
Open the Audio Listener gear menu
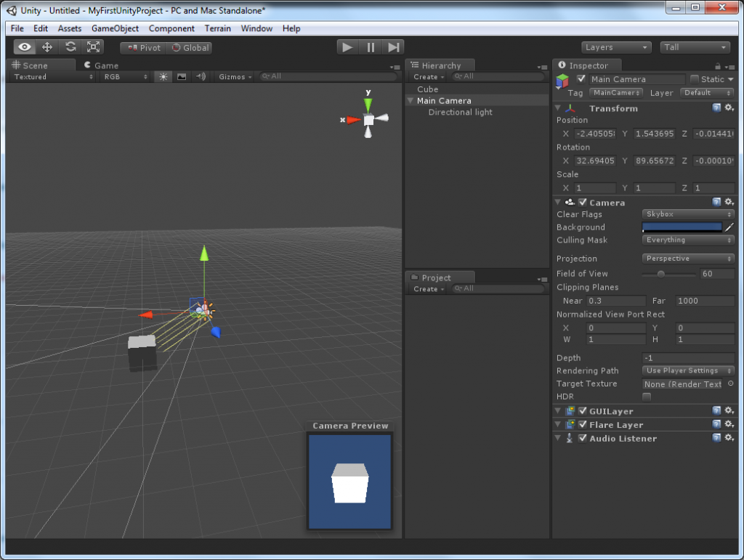pos(729,438)
